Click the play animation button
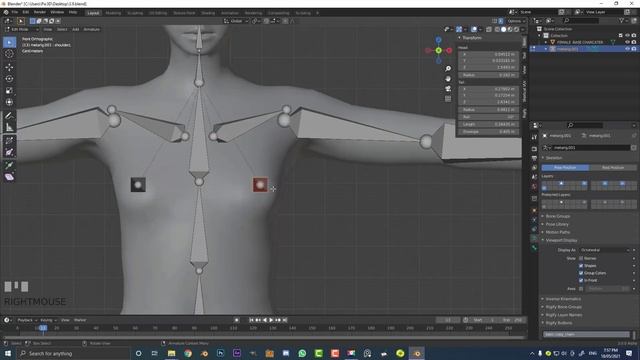The image size is (640, 360). pyautogui.click(x=271, y=320)
